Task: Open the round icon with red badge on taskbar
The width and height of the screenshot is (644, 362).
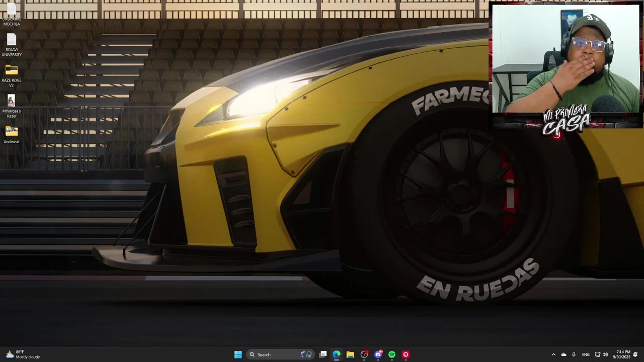Action: (x=364, y=354)
